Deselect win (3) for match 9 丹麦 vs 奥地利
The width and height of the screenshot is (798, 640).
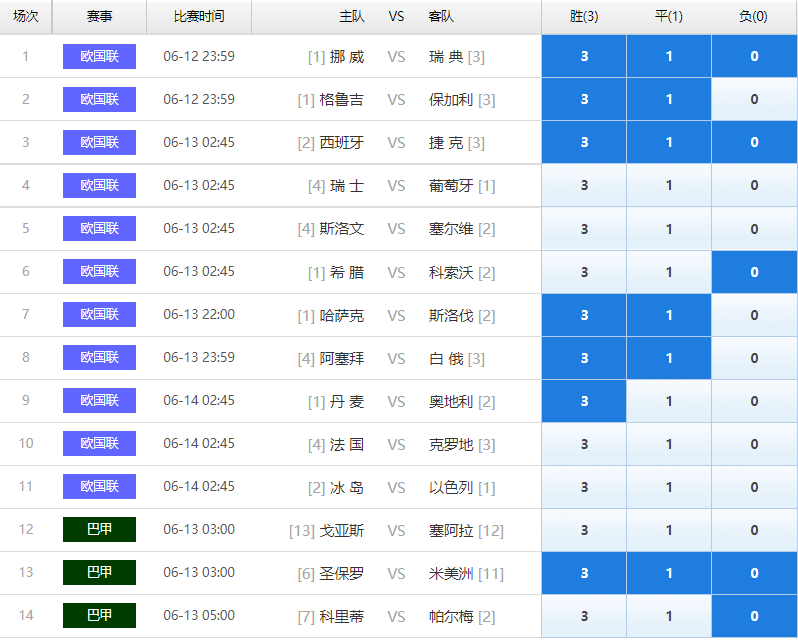point(584,401)
